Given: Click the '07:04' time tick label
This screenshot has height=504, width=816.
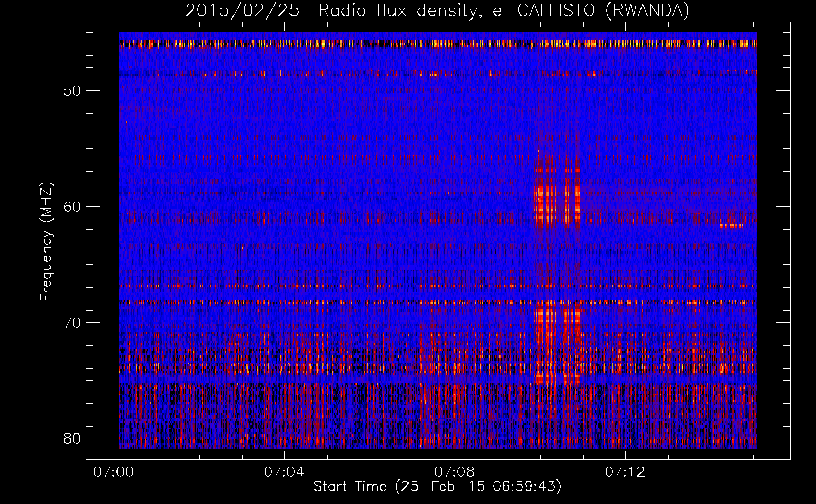Looking at the screenshot, I should 284,472.
